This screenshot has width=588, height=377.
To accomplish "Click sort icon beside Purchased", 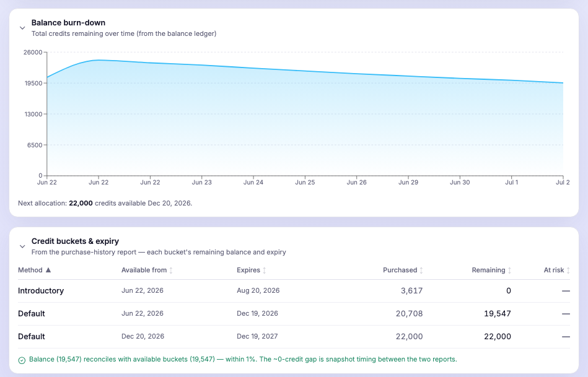I will [x=421, y=270].
